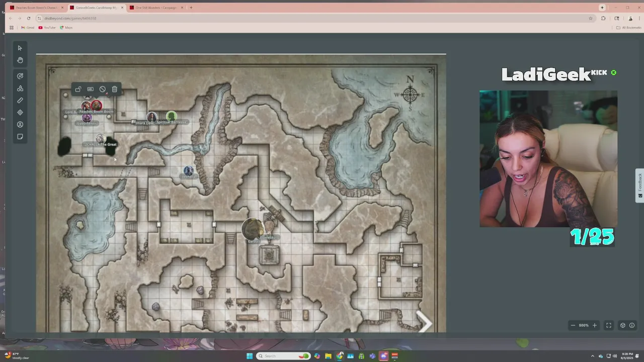Viewport: 644px width, 362px height.
Task: Show hidden system tray icons
Action: [x=592, y=356]
